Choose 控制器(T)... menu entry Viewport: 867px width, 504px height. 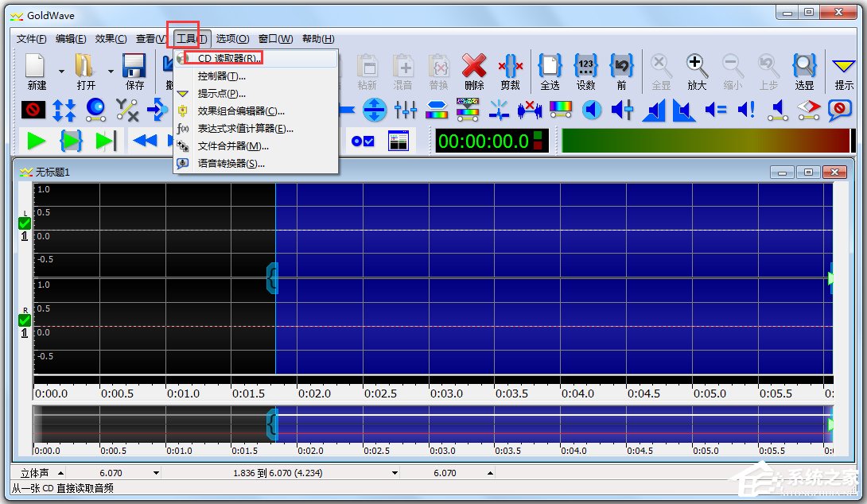[255, 76]
